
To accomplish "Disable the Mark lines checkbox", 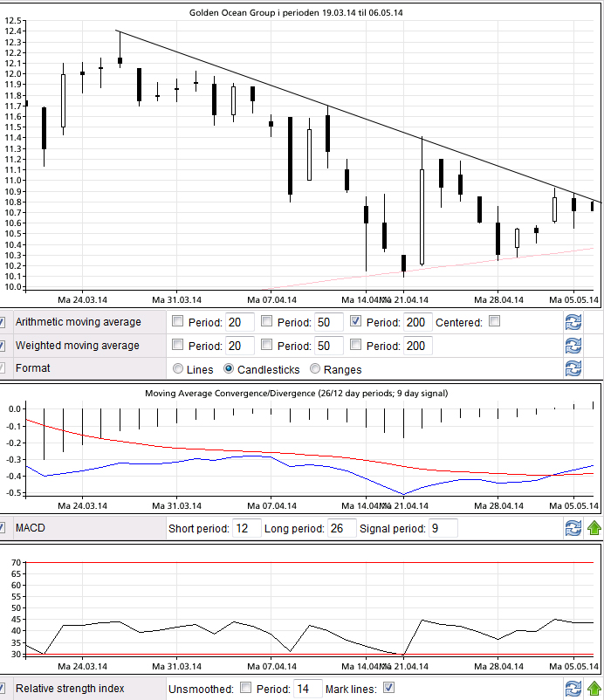I will tap(389, 688).
